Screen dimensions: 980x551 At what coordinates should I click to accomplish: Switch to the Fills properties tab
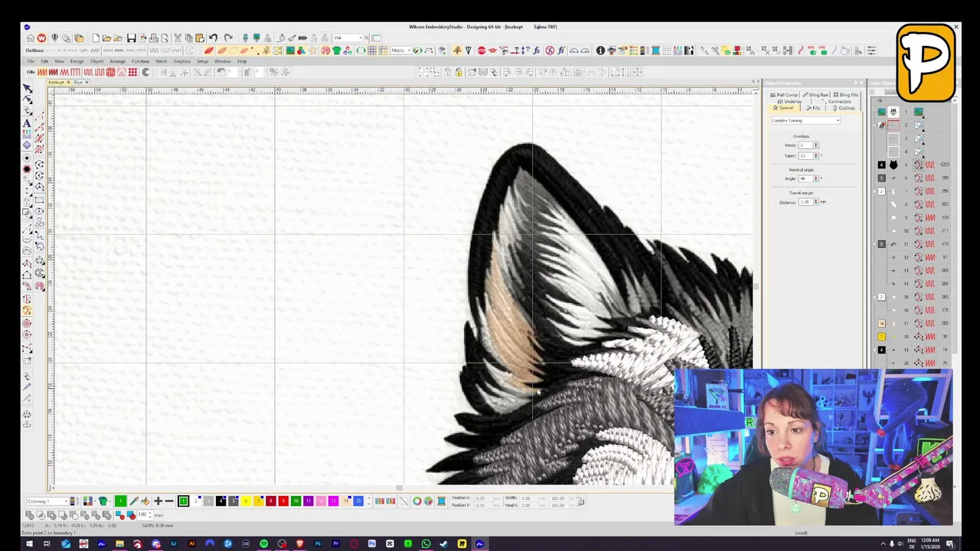tap(815, 108)
